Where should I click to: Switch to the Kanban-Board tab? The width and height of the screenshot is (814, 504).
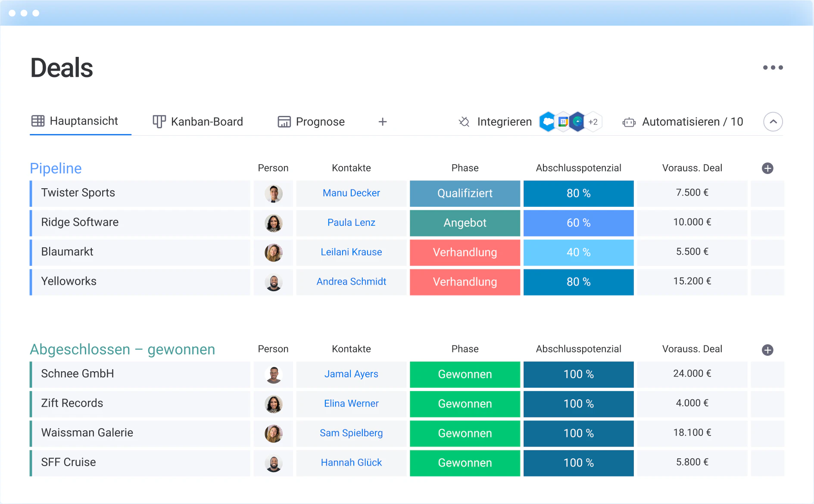click(x=198, y=122)
